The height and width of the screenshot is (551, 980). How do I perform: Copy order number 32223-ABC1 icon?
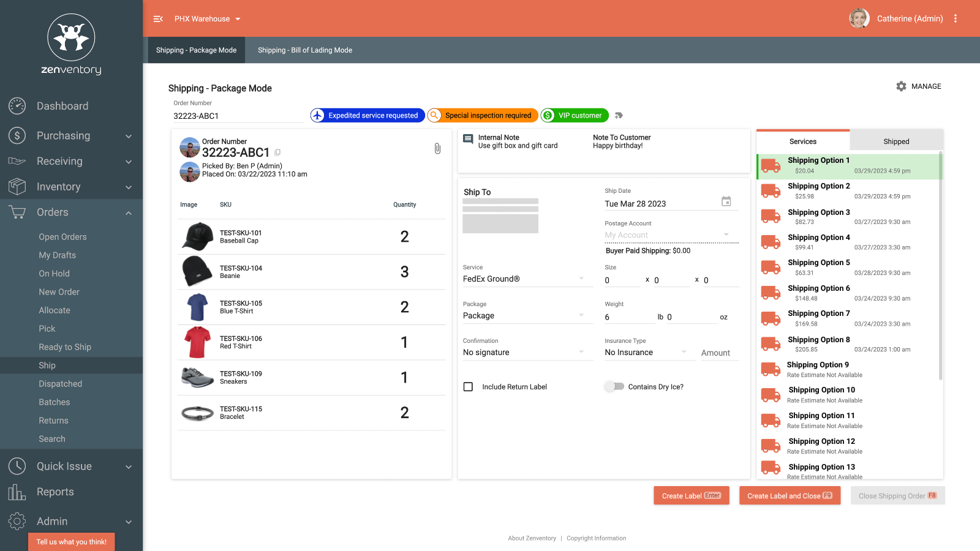tap(277, 152)
